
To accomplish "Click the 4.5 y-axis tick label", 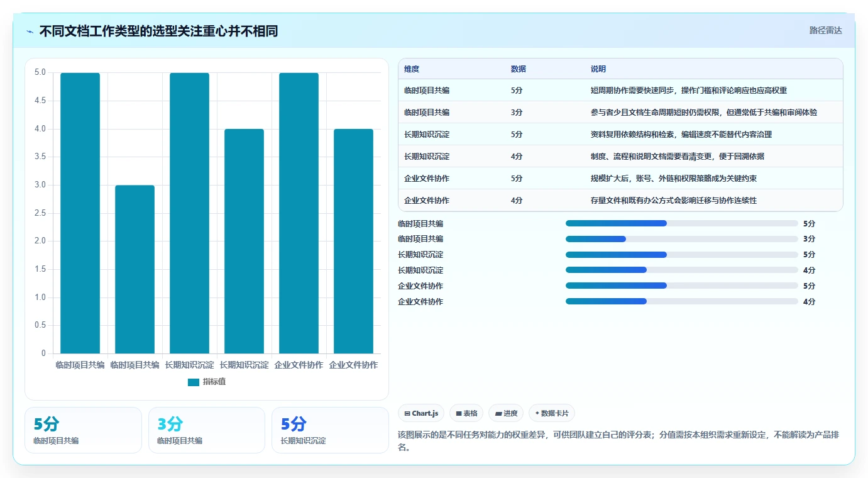I will coord(40,101).
